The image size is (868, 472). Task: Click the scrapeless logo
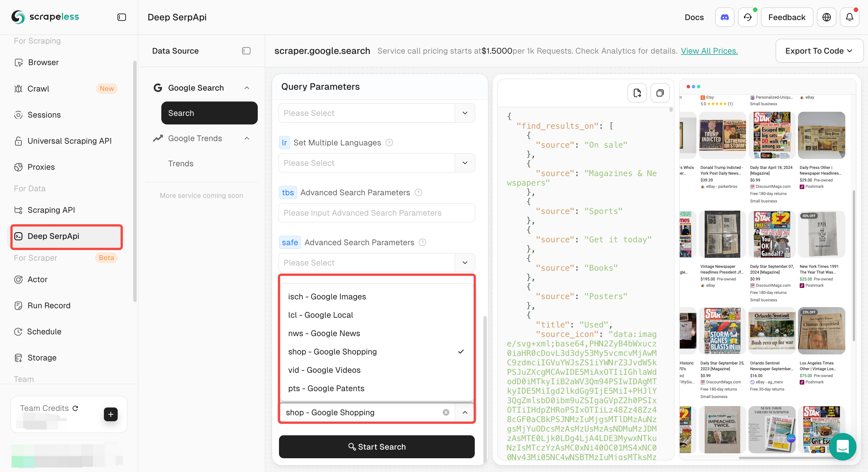point(45,17)
